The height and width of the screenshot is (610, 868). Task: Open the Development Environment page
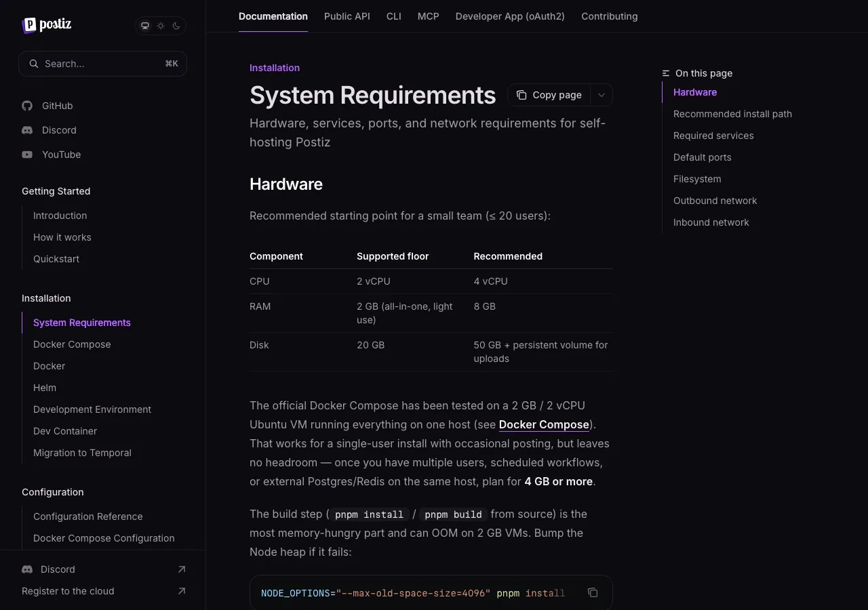(92, 409)
